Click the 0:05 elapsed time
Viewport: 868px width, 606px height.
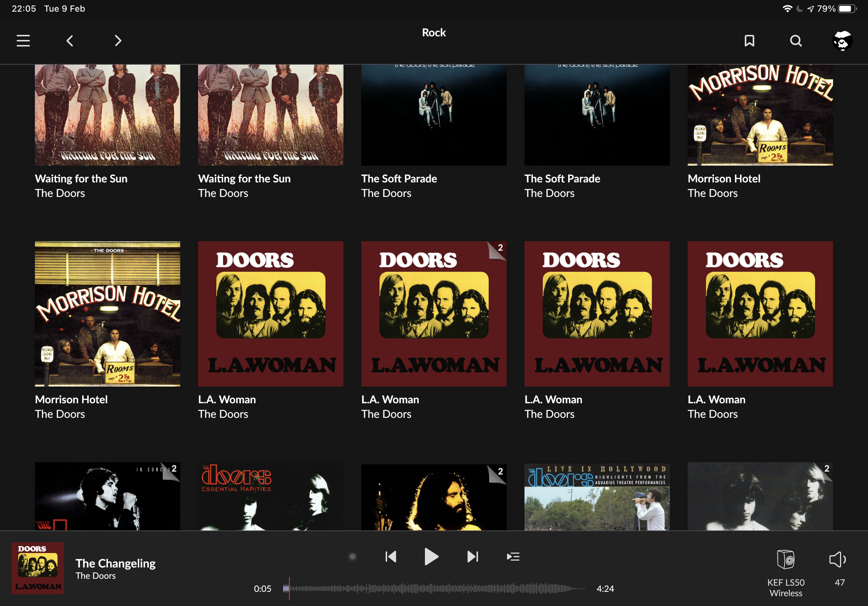tap(262, 588)
